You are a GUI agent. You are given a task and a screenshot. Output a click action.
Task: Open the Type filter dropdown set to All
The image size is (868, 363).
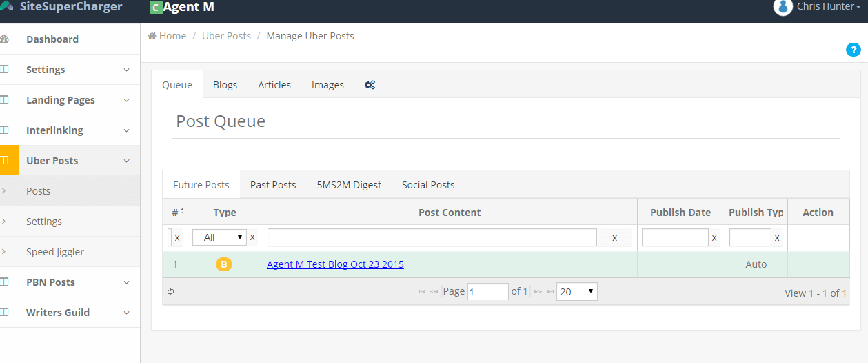pos(219,237)
